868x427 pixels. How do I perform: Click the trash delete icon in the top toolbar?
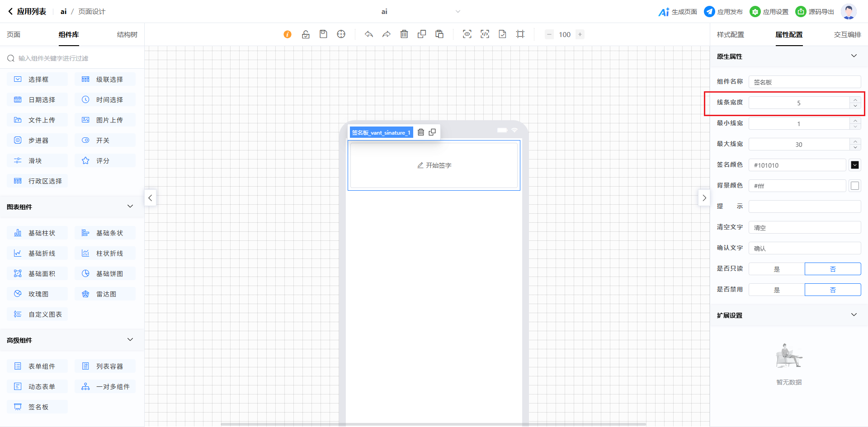tap(404, 34)
